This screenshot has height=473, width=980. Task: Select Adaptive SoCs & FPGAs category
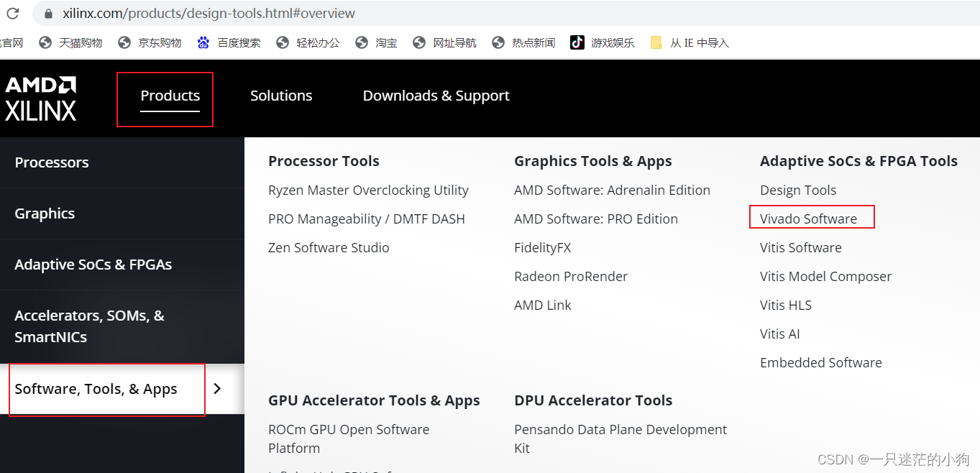click(122, 265)
